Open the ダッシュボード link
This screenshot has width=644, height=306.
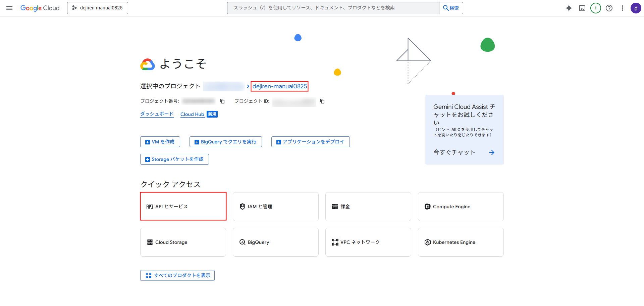coord(157,114)
